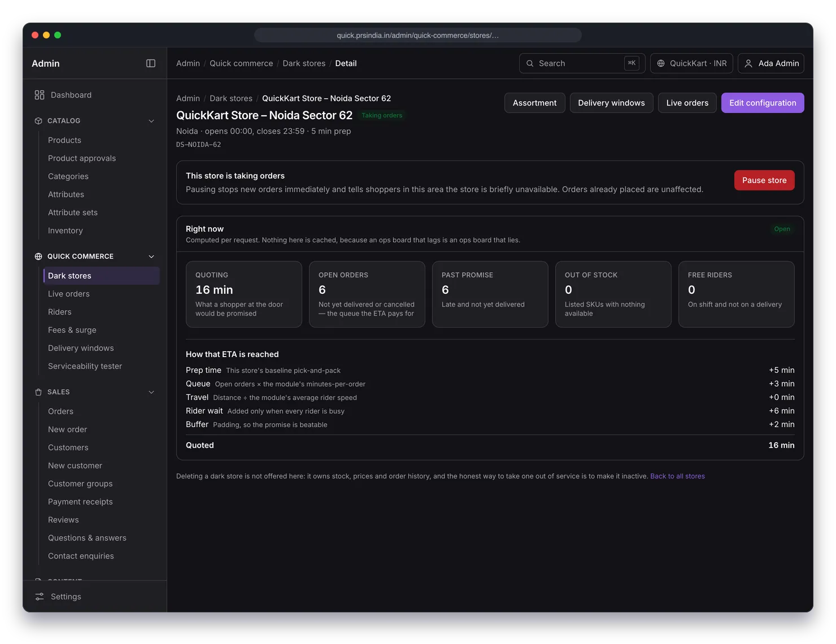Click Admin in the page breadcrumb

click(x=188, y=98)
